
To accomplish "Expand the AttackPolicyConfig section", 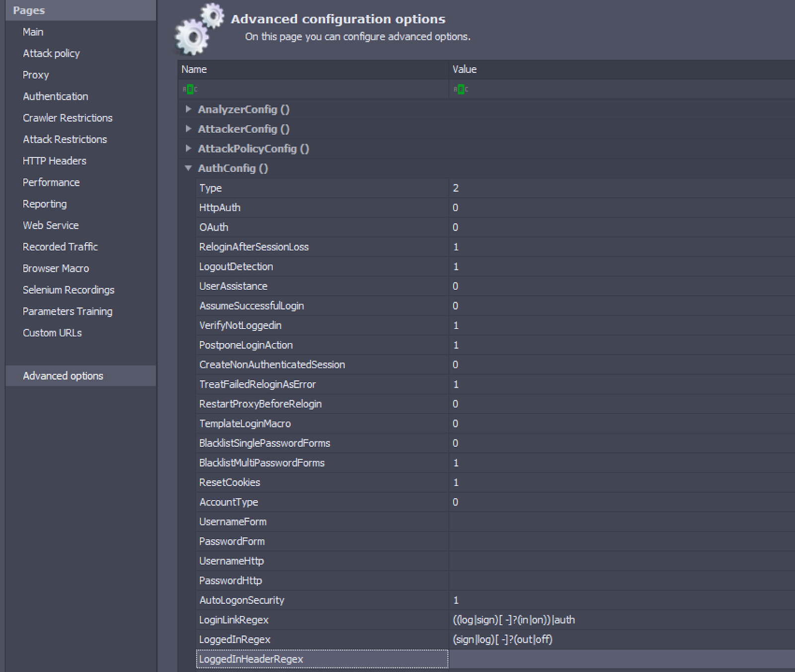I will click(188, 148).
